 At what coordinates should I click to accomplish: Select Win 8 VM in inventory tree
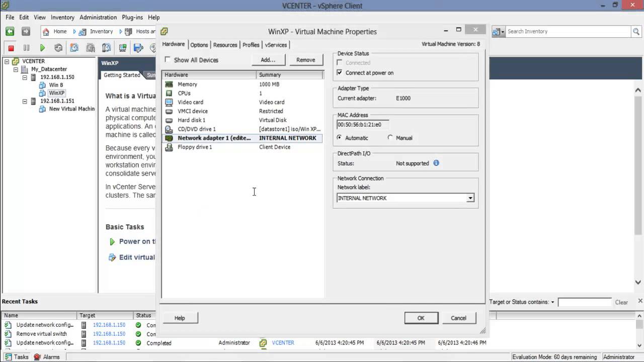[x=56, y=85]
